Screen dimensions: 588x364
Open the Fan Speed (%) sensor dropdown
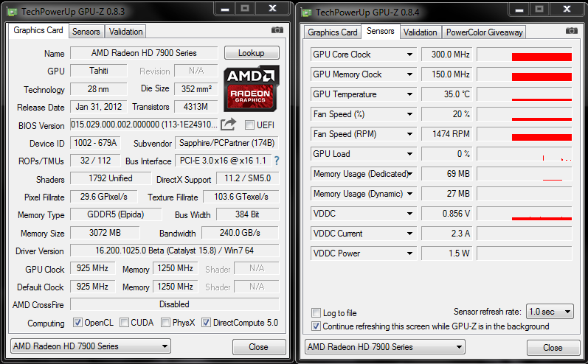pyautogui.click(x=410, y=114)
